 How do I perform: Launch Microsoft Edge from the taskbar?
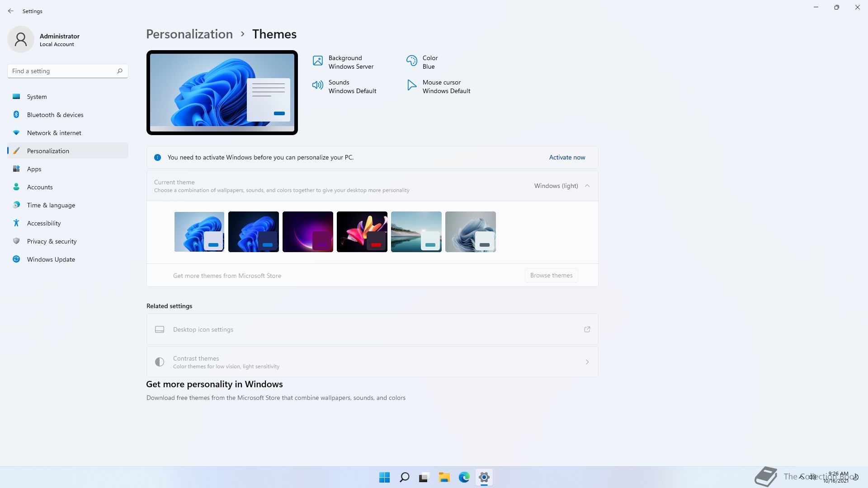pos(464,477)
